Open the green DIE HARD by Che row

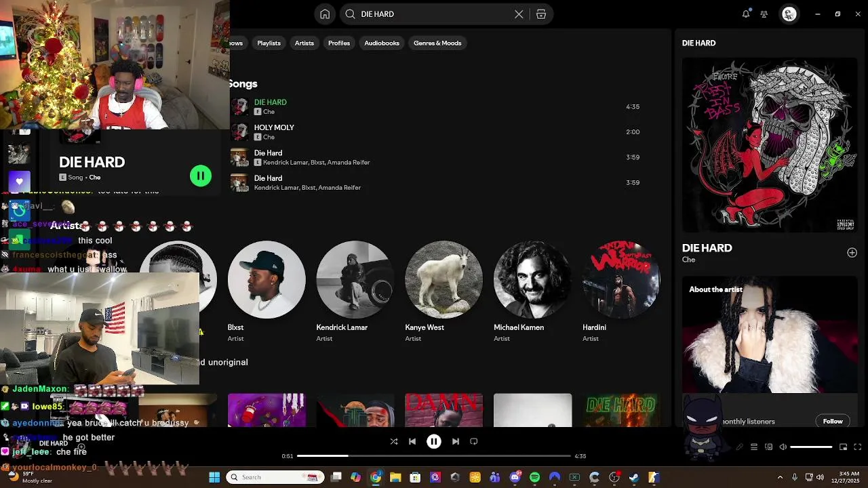click(437, 106)
